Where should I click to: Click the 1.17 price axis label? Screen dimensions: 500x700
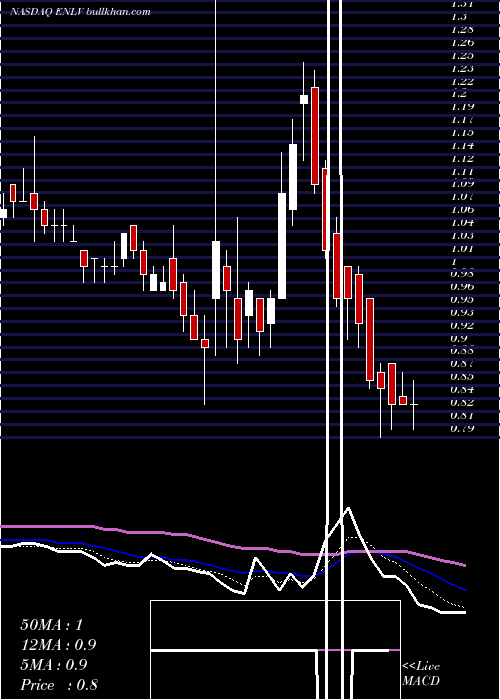[462, 120]
